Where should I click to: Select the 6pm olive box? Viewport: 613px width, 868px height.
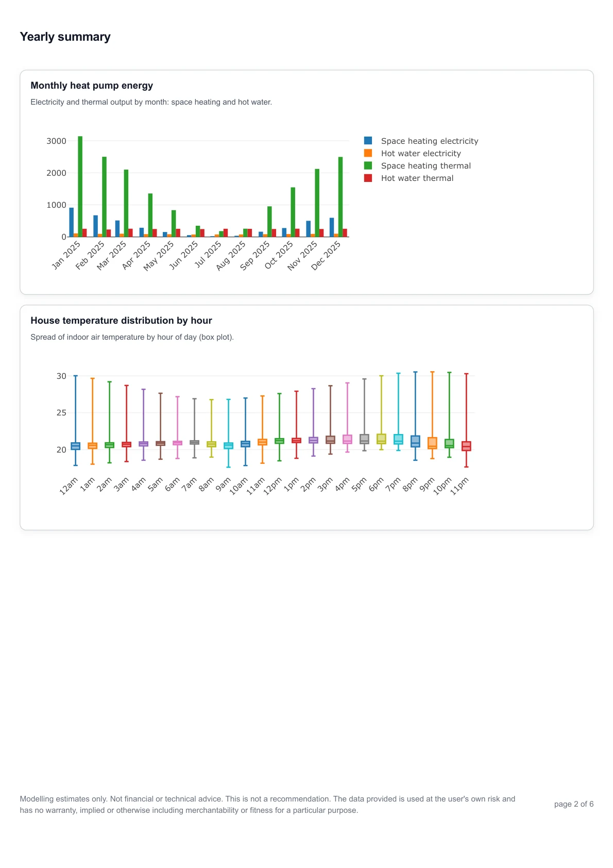pyautogui.click(x=382, y=439)
